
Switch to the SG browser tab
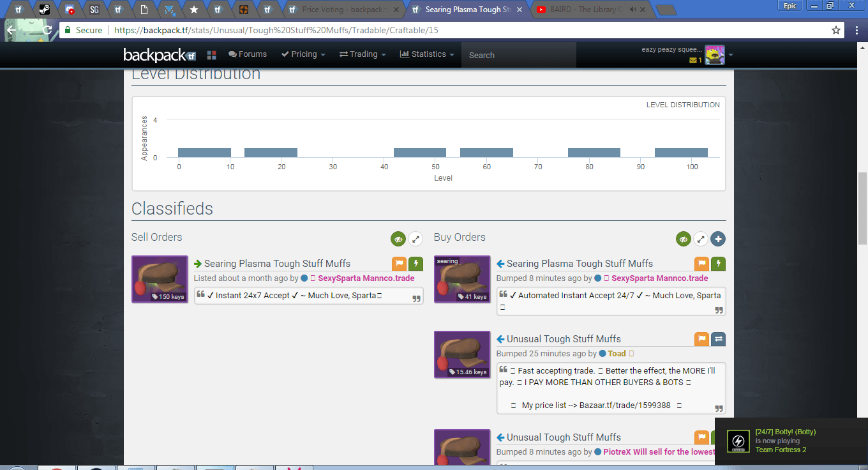(x=94, y=10)
